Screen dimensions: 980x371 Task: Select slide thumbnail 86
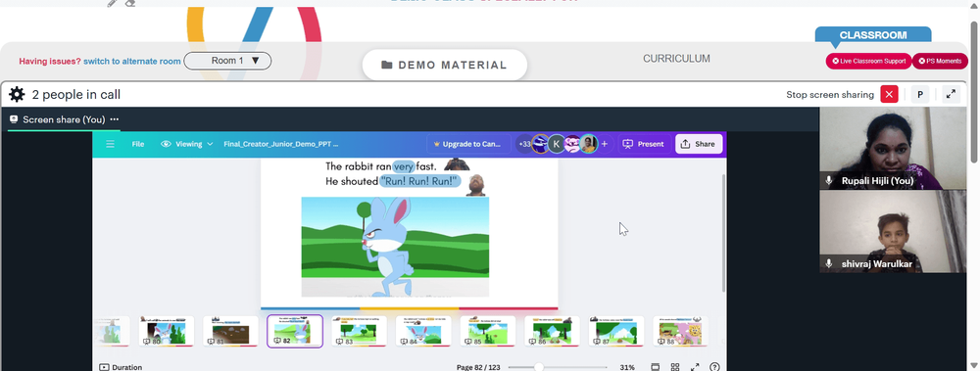pos(553,331)
